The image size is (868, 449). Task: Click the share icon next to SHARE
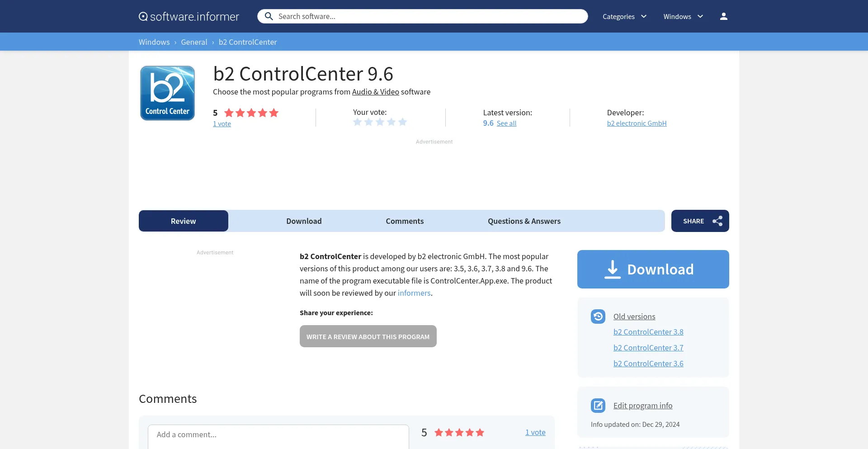tap(718, 221)
